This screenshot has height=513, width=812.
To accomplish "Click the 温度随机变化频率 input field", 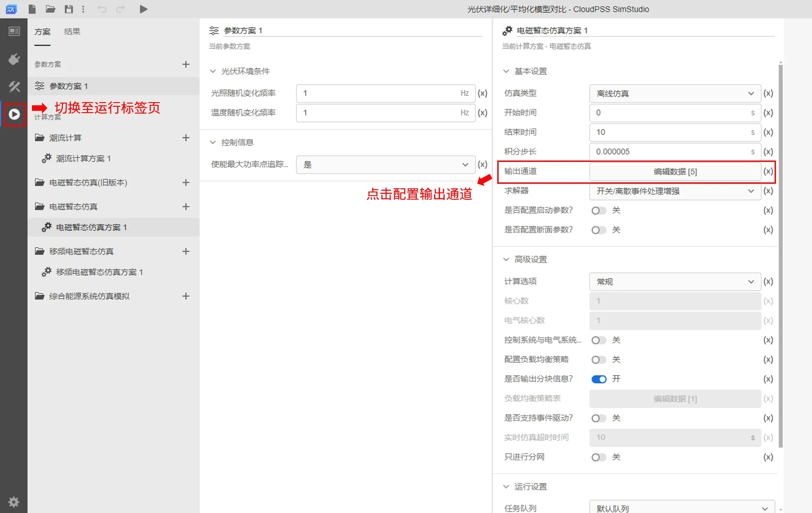I will (x=385, y=113).
